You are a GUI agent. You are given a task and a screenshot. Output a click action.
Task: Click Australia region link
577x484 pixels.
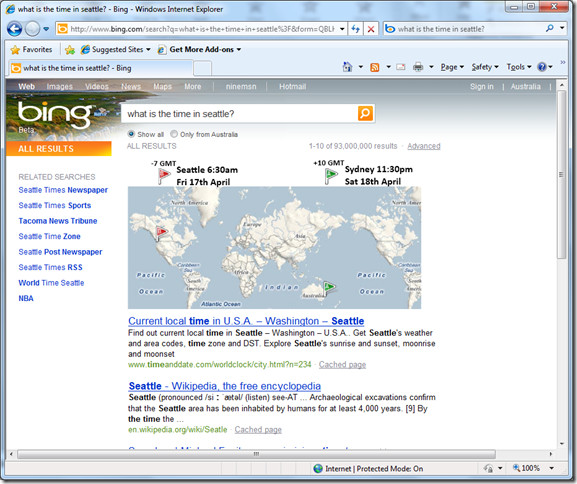point(525,86)
